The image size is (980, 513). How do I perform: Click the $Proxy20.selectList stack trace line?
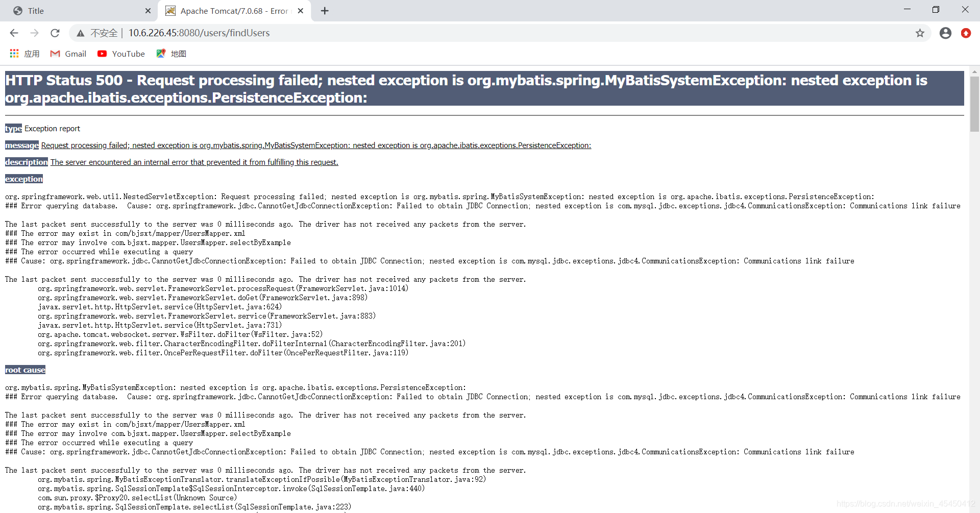[137, 498]
